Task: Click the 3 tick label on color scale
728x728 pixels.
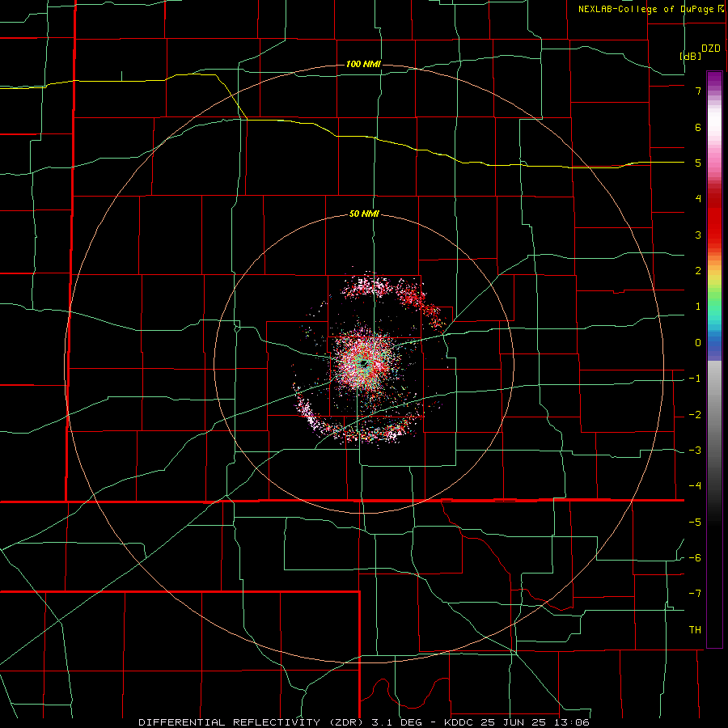Action: (698, 235)
